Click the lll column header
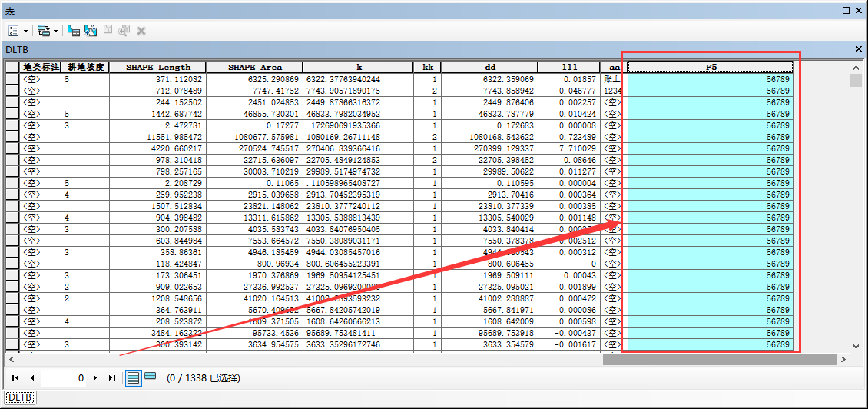The width and height of the screenshot is (868, 409). coord(569,67)
